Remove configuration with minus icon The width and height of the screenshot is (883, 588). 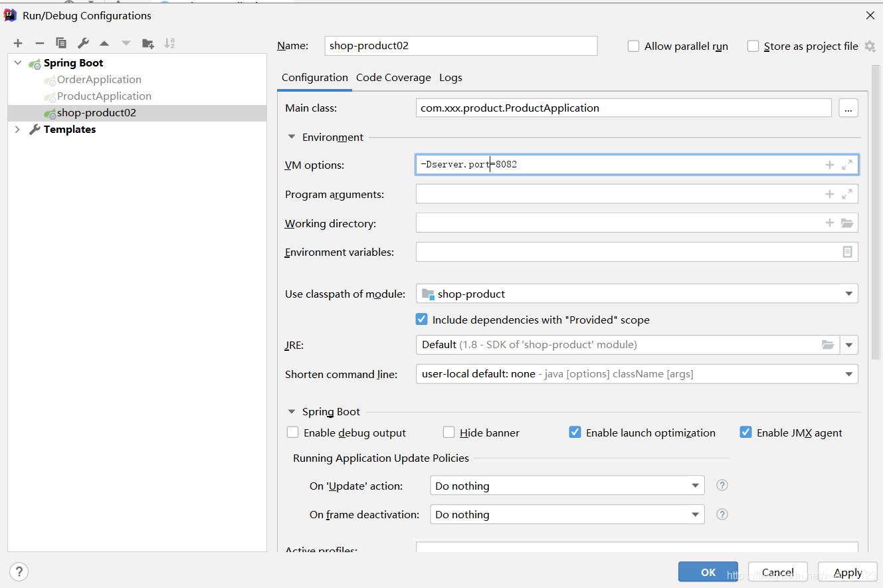40,43
